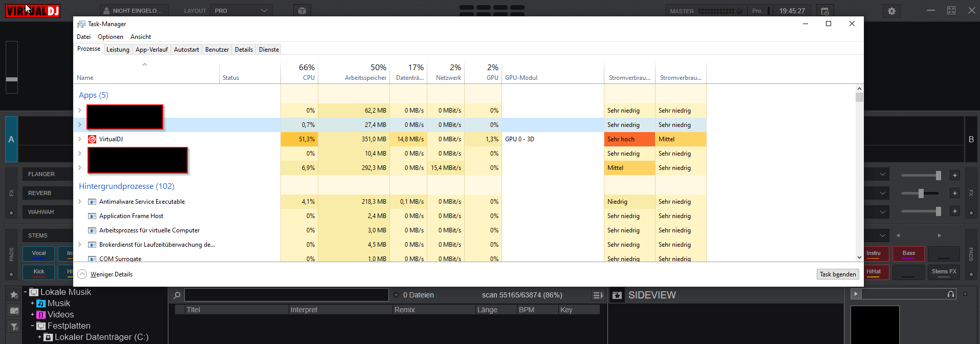This screenshot has width=980, height=344.
Task: Switch to the Leistung tab
Action: [x=118, y=50]
